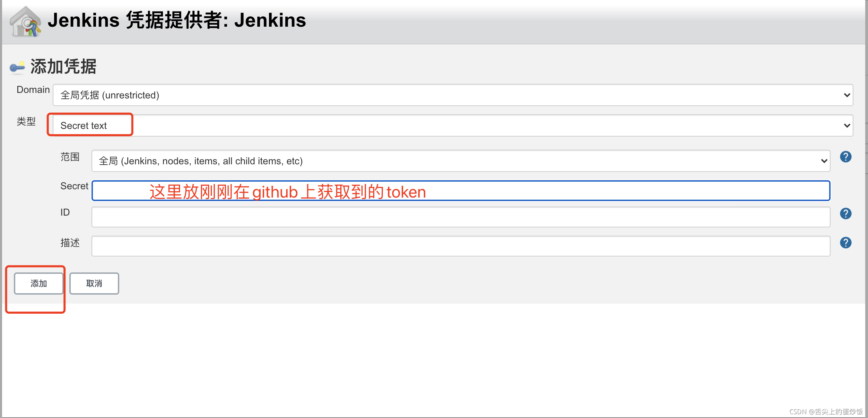Viewport: 868px width, 418px height.
Task: Click the Secret field label
Action: (74, 186)
